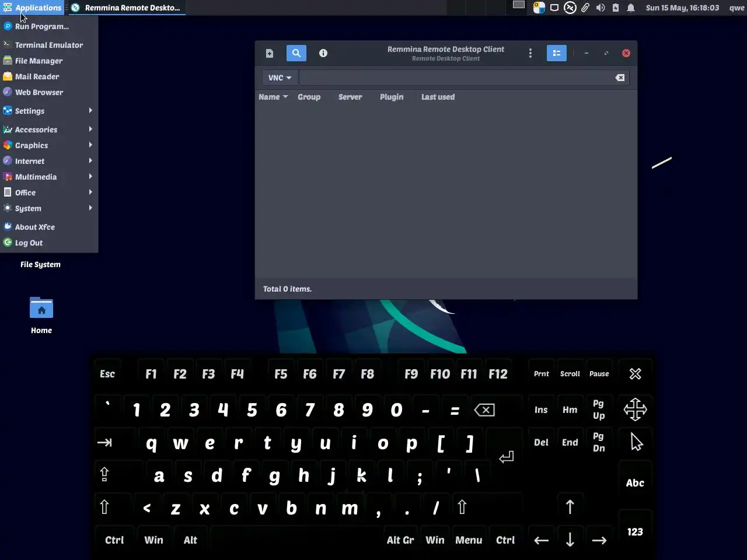
Task: Expand the Settings submenu
Action: (49, 111)
